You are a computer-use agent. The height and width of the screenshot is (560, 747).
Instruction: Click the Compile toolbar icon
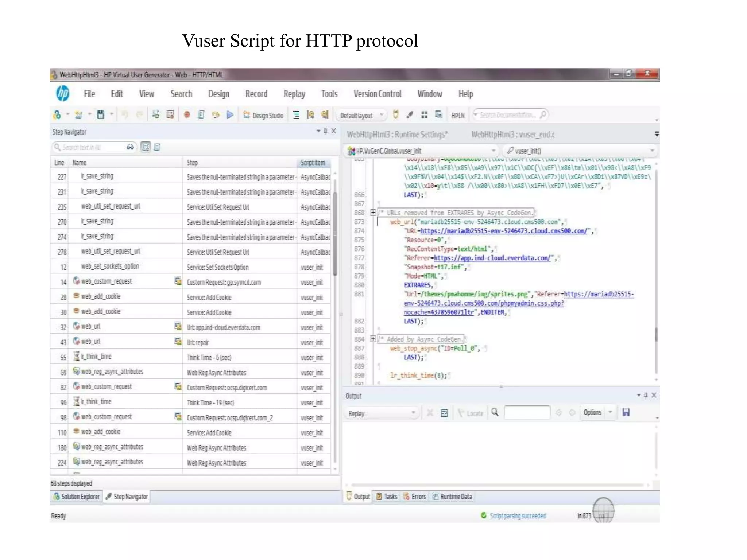coord(216,115)
